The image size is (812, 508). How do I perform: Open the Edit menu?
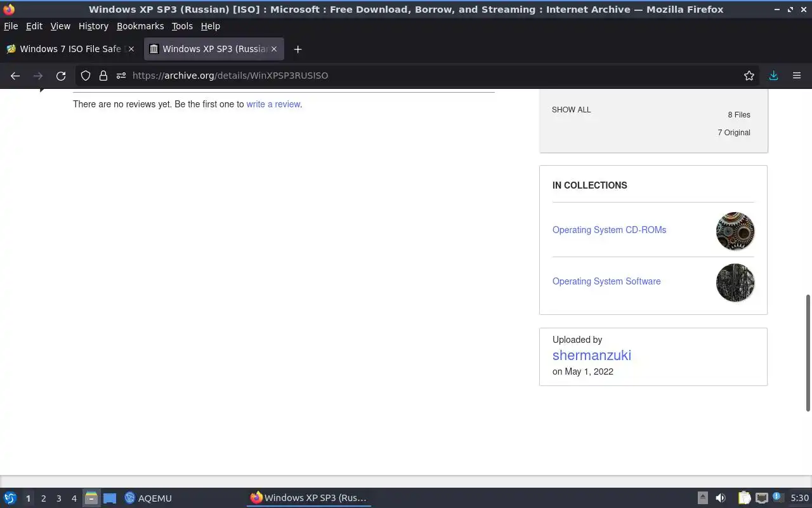(34, 26)
